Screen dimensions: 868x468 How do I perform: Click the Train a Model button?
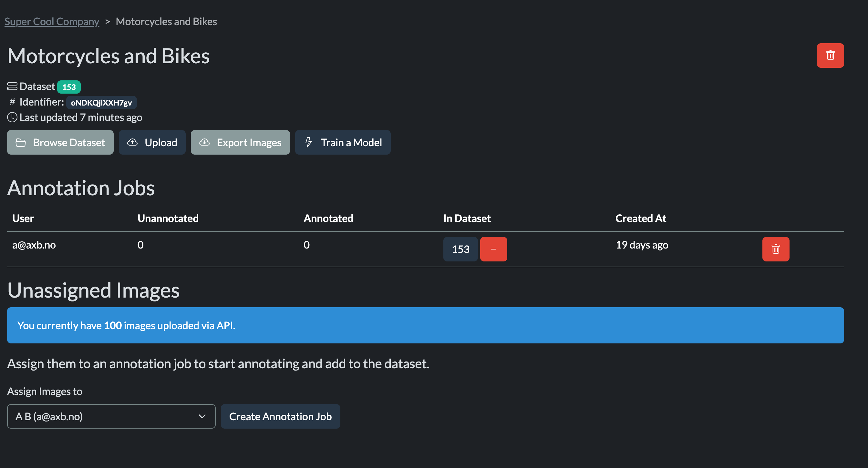click(343, 142)
